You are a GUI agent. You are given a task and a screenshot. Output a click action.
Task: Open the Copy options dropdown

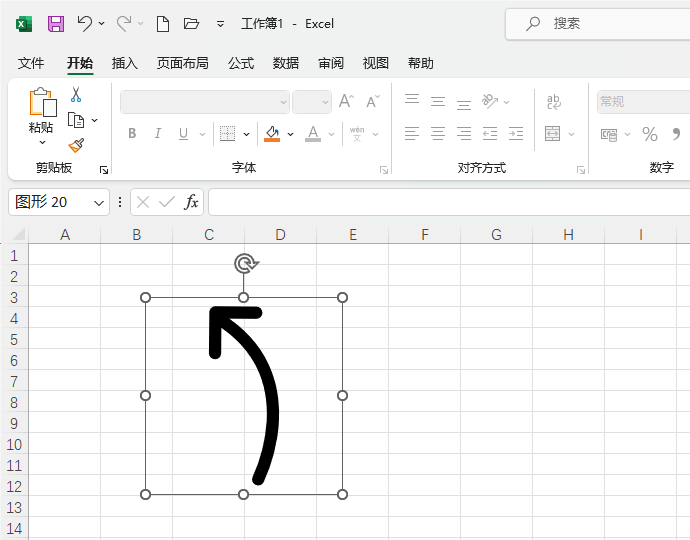coord(95,120)
